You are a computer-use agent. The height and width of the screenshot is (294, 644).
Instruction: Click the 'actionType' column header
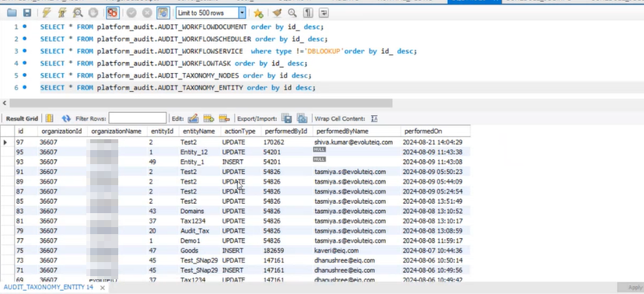(240, 131)
